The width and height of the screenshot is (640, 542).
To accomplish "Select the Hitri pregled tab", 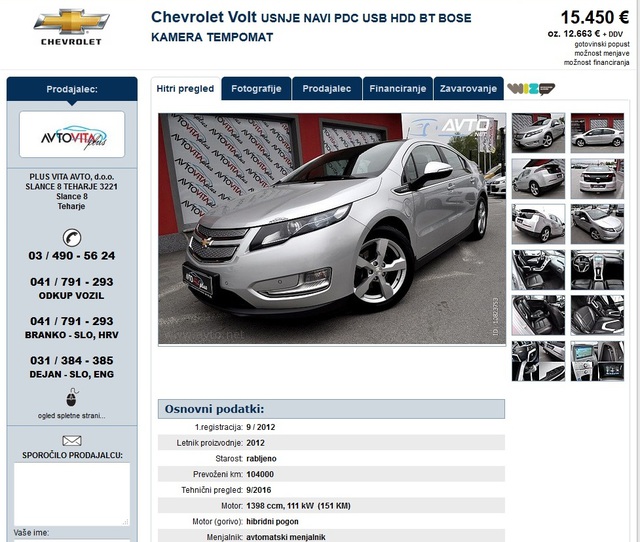I will (x=185, y=89).
